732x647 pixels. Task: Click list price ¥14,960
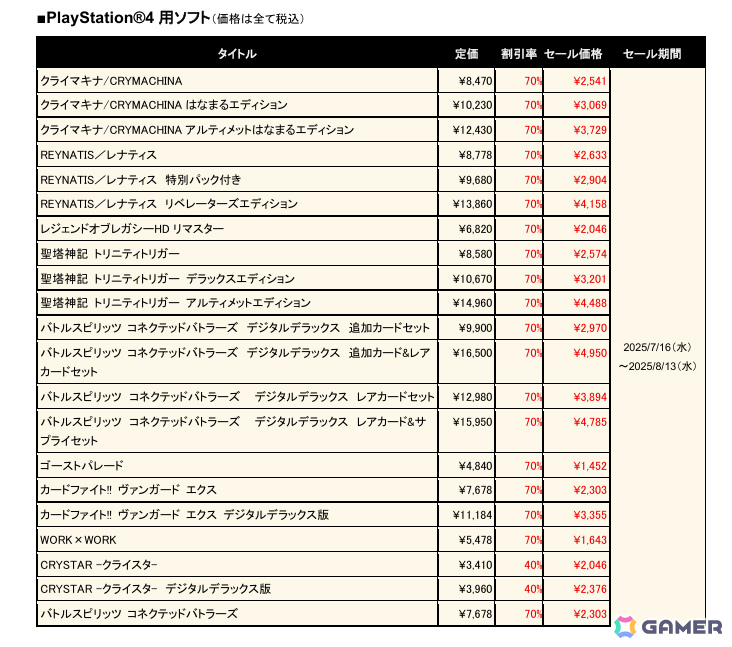[x=472, y=303]
